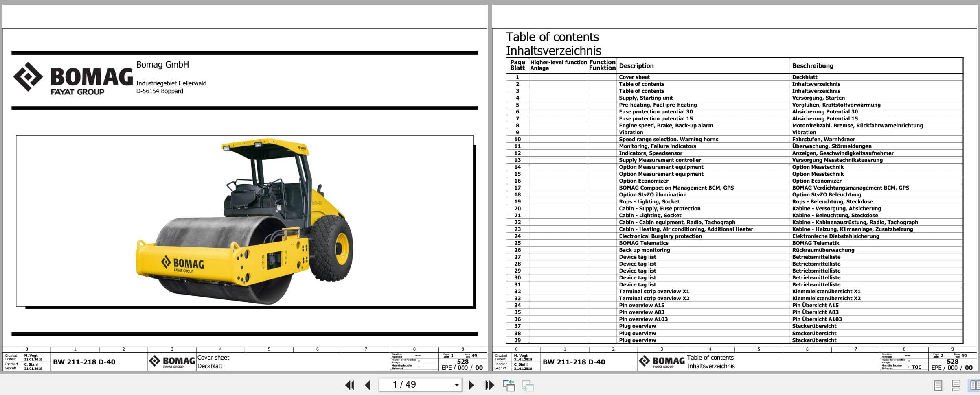The height and width of the screenshot is (395, 980).
Task: Click the 'Inhaltsverzeichnis' page heading
Action: (x=553, y=51)
